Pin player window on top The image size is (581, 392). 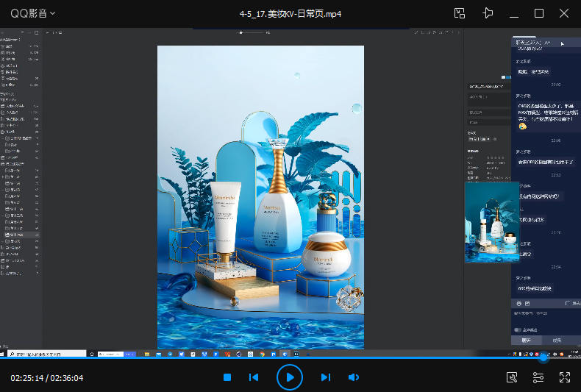pos(487,13)
